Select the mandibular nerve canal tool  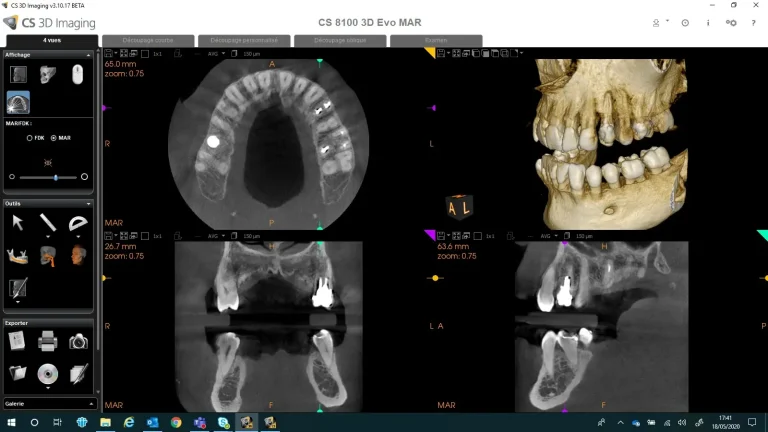17,256
